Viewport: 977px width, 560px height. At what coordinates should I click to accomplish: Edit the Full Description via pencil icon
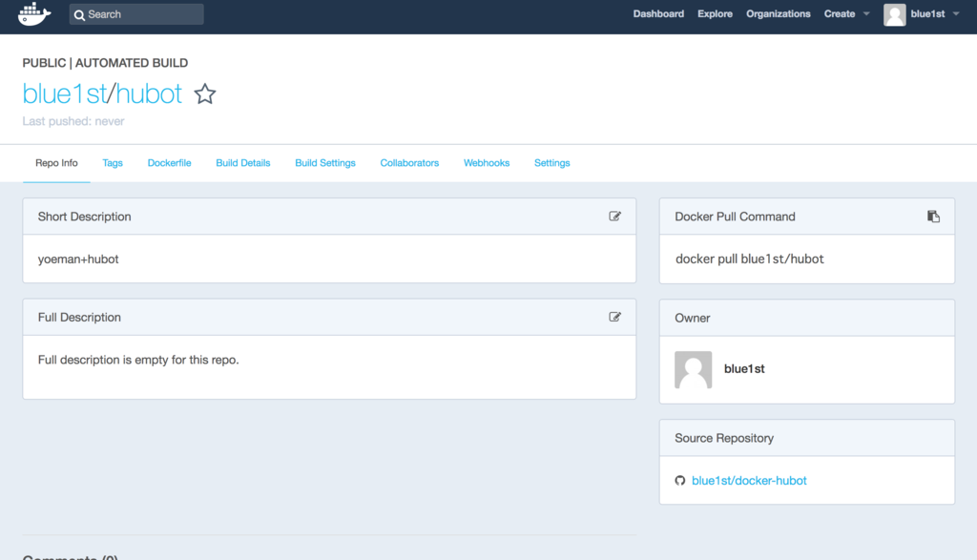coord(615,317)
